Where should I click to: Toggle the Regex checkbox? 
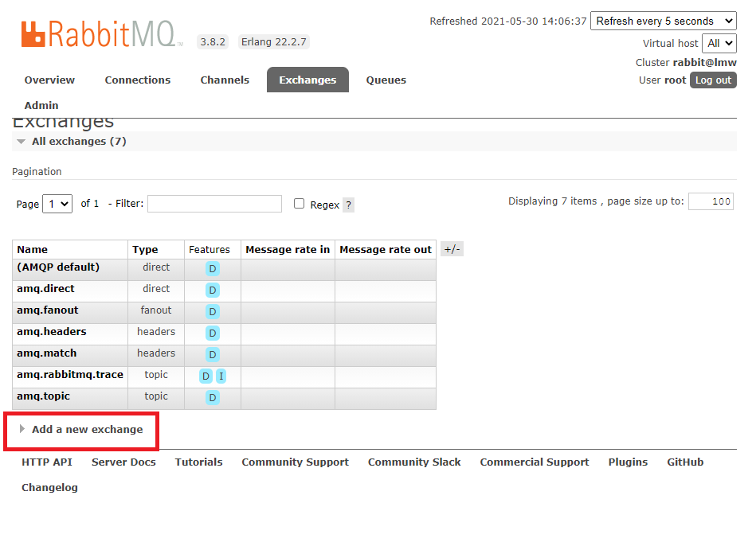(x=299, y=204)
